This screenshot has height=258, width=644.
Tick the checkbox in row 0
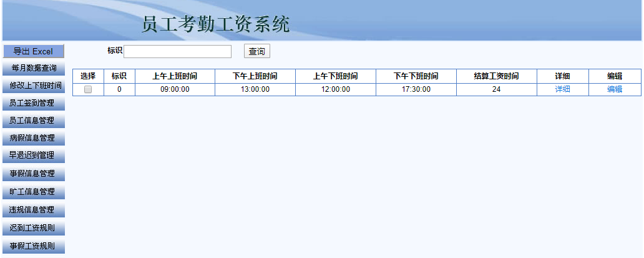point(88,89)
